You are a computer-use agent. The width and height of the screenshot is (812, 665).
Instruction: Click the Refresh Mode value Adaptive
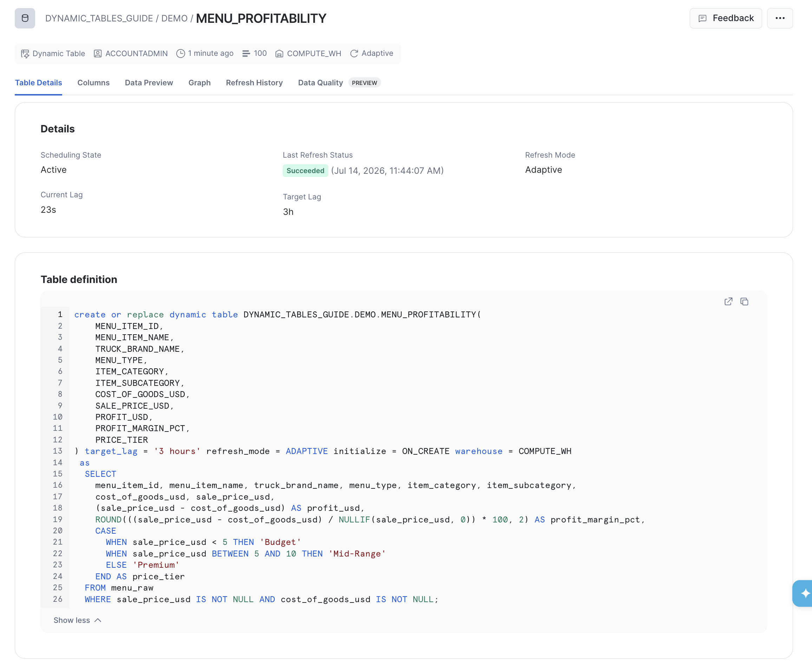pos(543,170)
